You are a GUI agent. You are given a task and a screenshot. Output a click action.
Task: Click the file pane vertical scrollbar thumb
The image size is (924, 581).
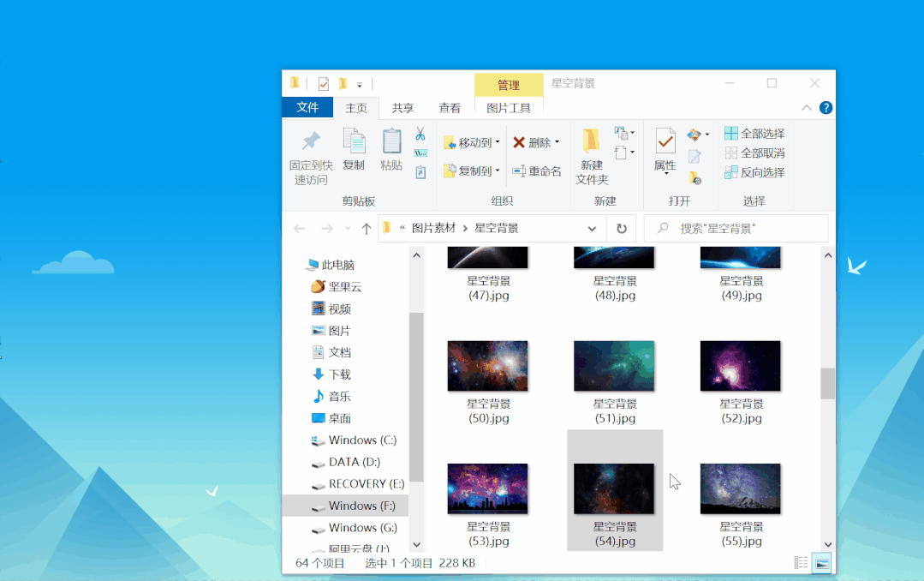click(827, 383)
